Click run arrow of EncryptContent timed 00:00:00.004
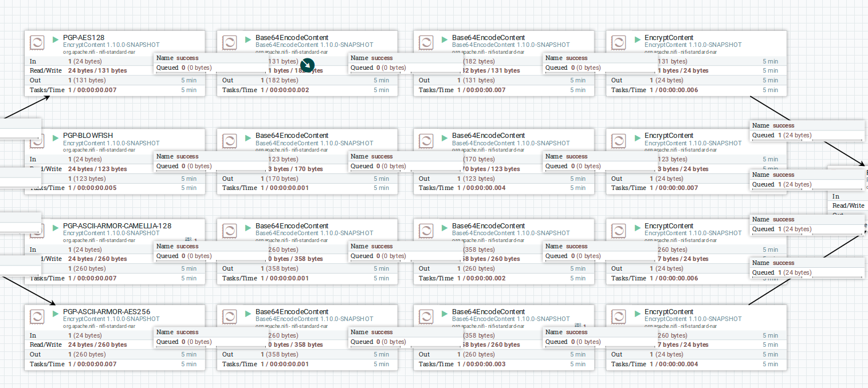This screenshot has height=388, width=868. tap(637, 314)
